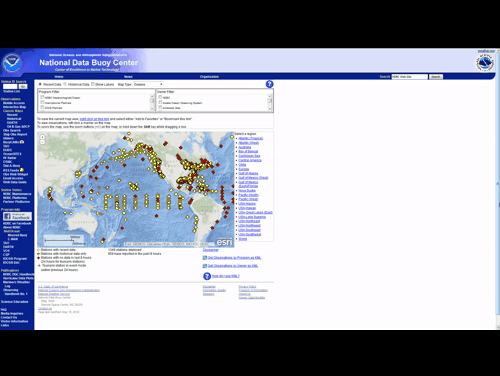
Task: Select the Bay of Bengal region link
Action: point(248,151)
